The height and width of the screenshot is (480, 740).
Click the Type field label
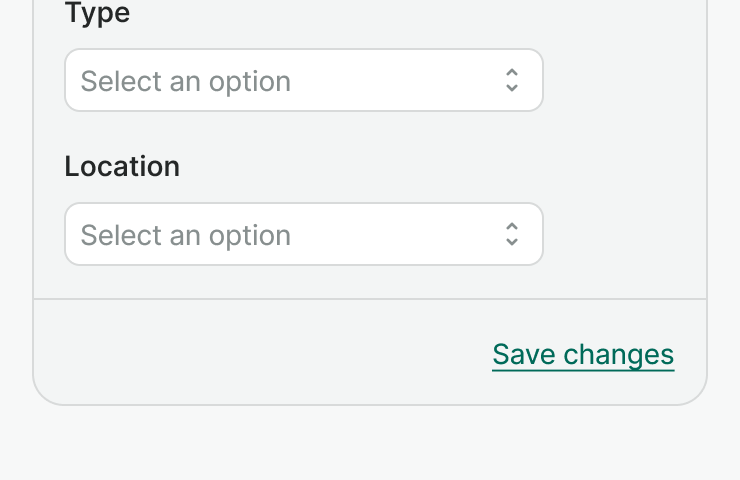point(97,14)
